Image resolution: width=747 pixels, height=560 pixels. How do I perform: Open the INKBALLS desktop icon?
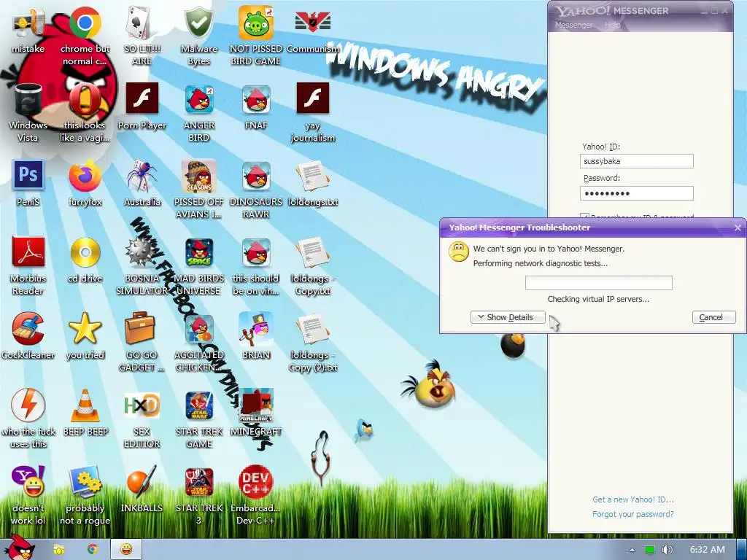click(142, 481)
